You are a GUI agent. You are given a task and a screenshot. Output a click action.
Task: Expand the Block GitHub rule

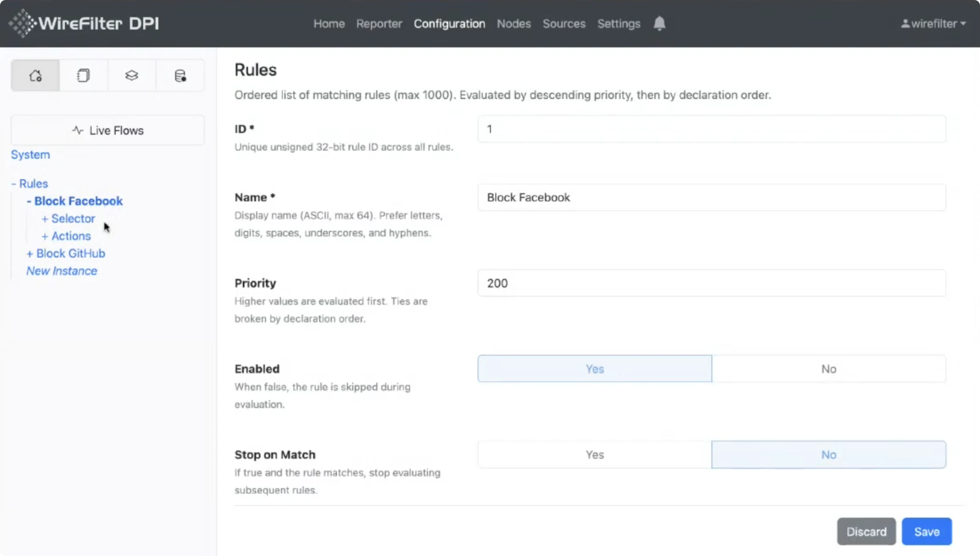[x=29, y=253]
